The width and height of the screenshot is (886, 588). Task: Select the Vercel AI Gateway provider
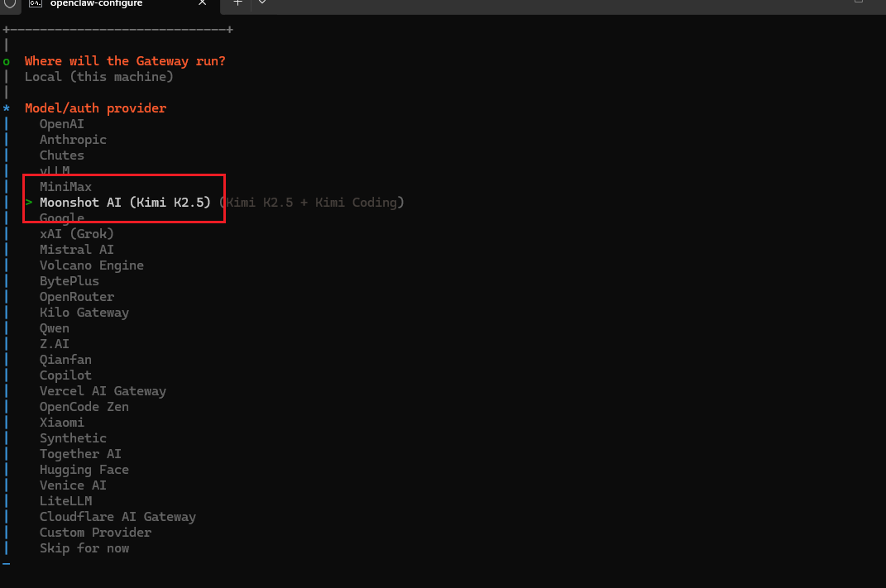[103, 391]
